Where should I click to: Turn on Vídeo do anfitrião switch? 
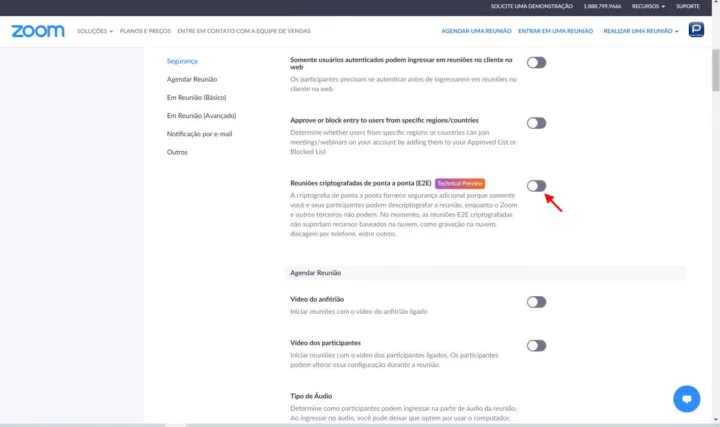[x=536, y=302]
